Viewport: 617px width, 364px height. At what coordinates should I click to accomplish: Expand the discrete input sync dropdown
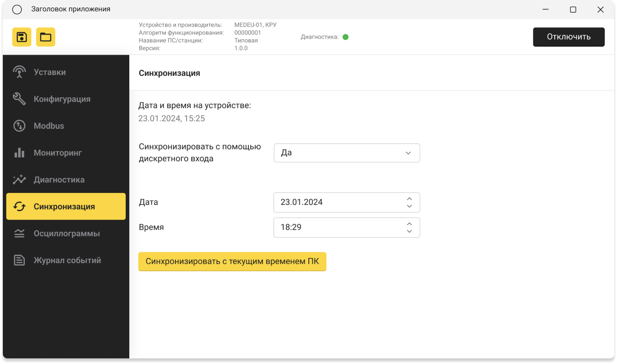[x=408, y=153]
